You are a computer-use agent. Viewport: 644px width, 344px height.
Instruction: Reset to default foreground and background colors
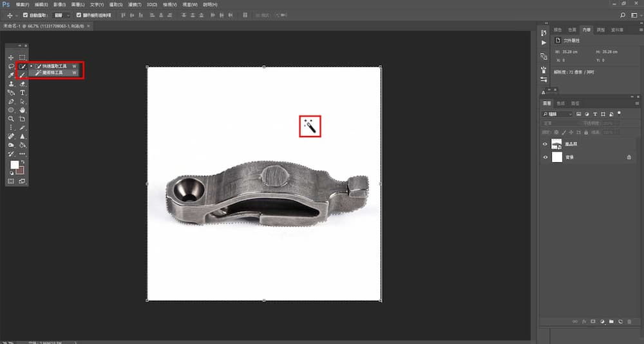[12, 173]
